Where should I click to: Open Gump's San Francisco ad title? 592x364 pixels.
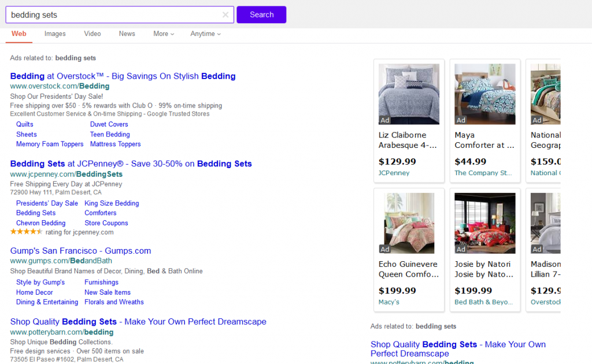[x=80, y=251]
